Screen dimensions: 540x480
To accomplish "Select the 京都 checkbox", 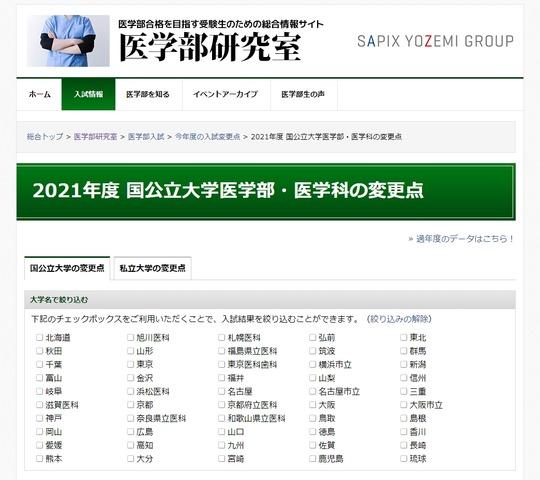I will coord(130,404).
